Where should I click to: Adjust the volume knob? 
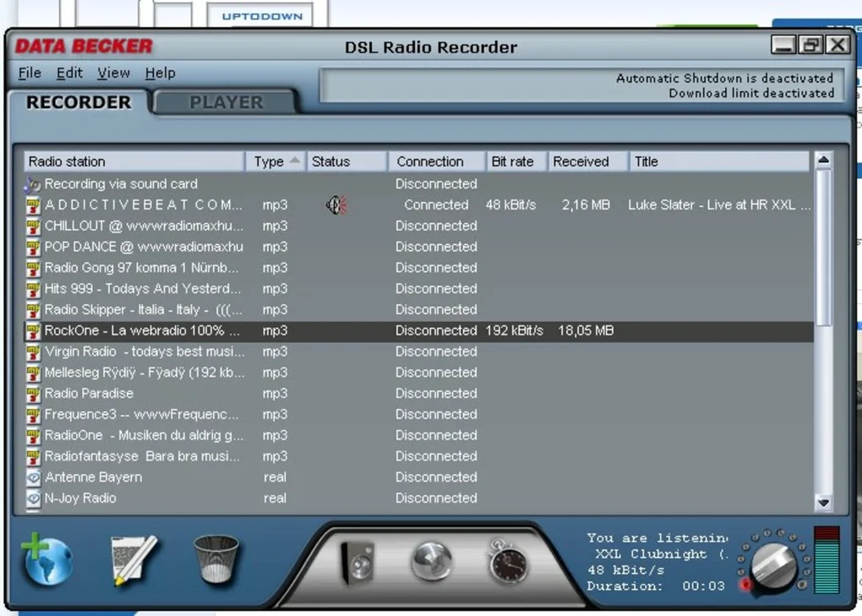click(774, 566)
